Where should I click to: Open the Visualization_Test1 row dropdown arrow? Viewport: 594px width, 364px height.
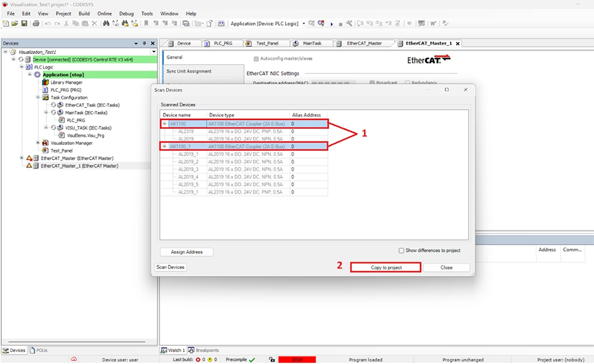[153, 52]
